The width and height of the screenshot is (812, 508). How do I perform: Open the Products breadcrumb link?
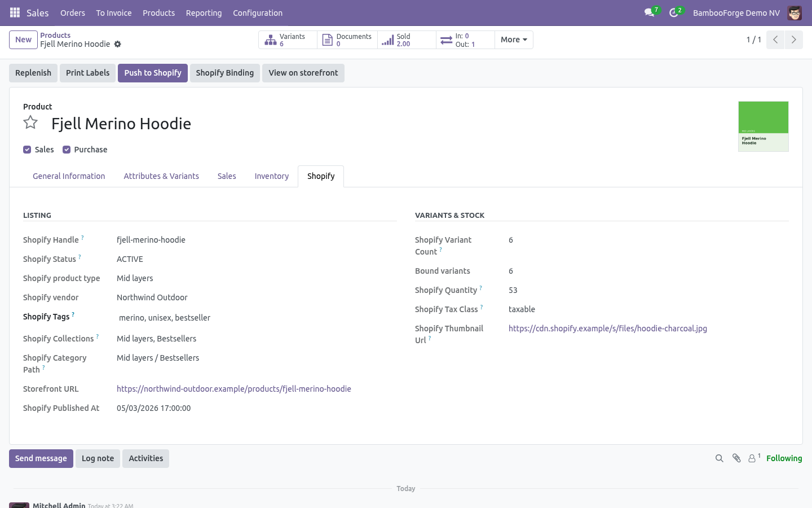pyautogui.click(x=55, y=35)
